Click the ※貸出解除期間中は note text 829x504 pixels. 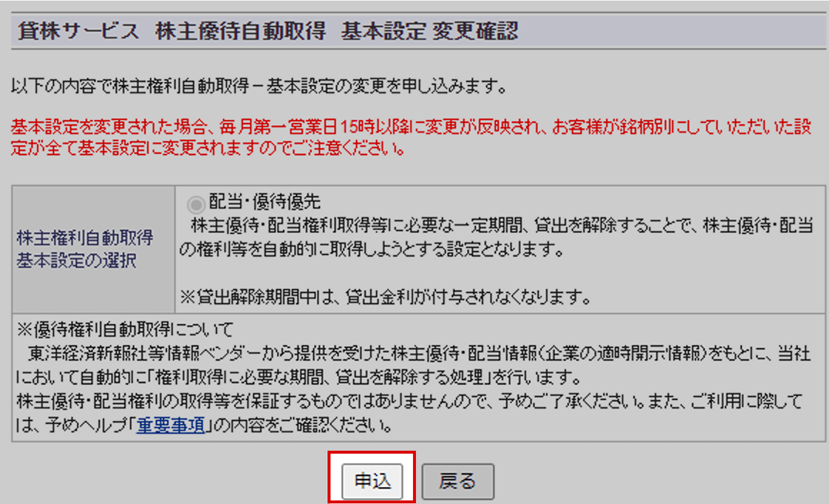[x=386, y=298]
